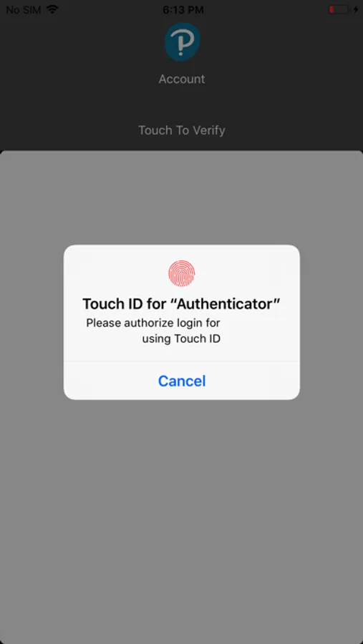Image resolution: width=363 pixels, height=644 pixels.
Task: Tap the charging bolt icon beside the battery
Action: (356, 9)
